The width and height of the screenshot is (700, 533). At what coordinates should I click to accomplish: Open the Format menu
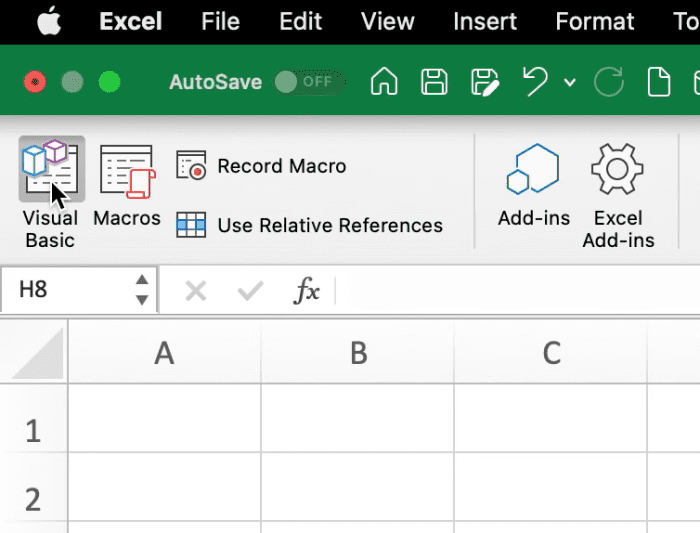[595, 21]
